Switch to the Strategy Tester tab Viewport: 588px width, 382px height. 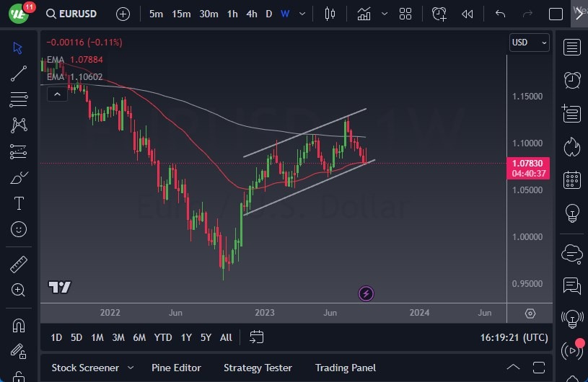pos(258,368)
